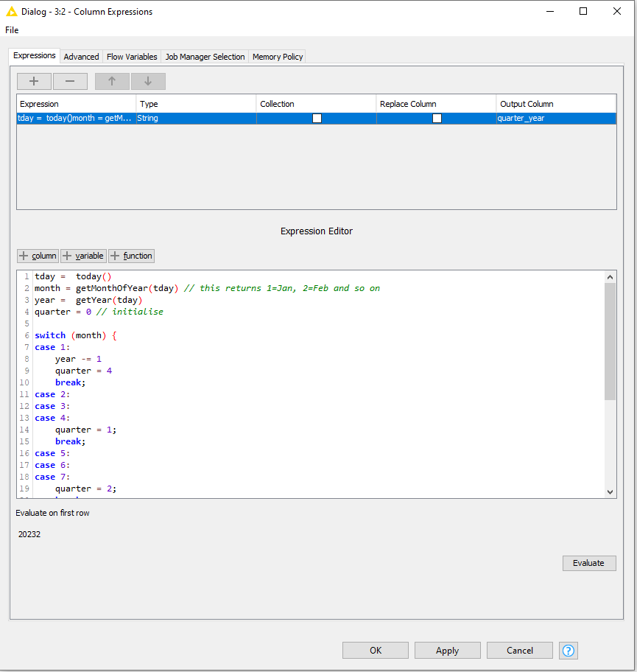This screenshot has height=672, width=637.
Task: Enable the Collection checkbox for the expression
Action: 317,118
